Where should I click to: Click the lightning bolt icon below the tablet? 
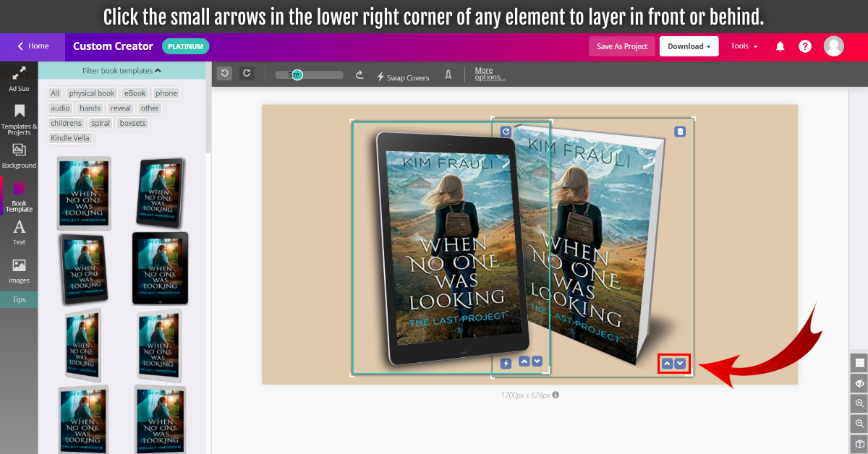click(x=506, y=364)
